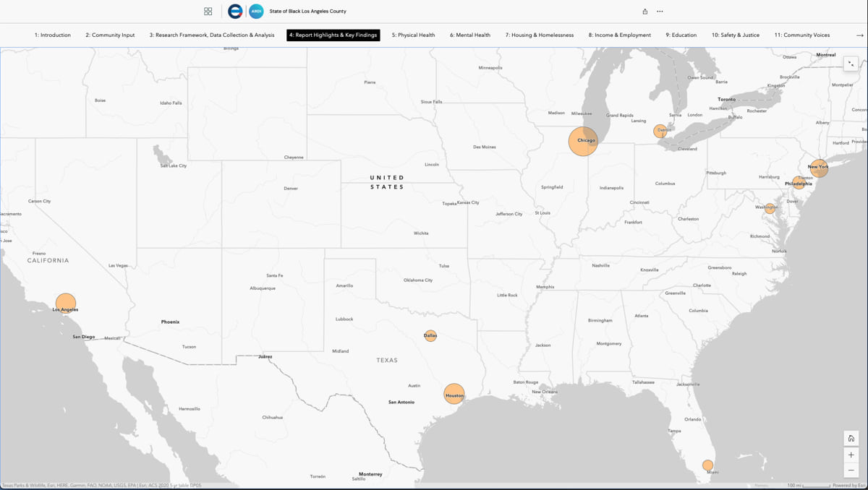Click the TEXAS state label
The height and width of the screenshot is (490, 868).
pos(387,360)
